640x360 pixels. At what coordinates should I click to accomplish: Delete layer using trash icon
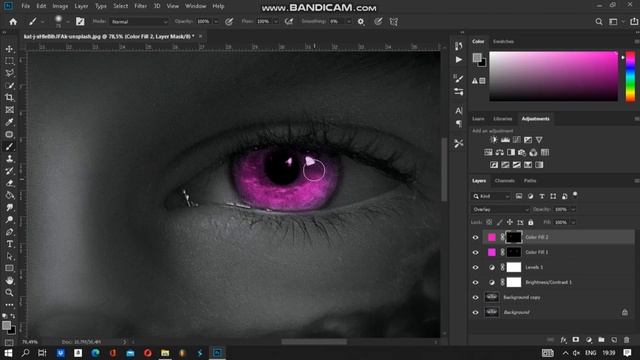click(627, 340)
